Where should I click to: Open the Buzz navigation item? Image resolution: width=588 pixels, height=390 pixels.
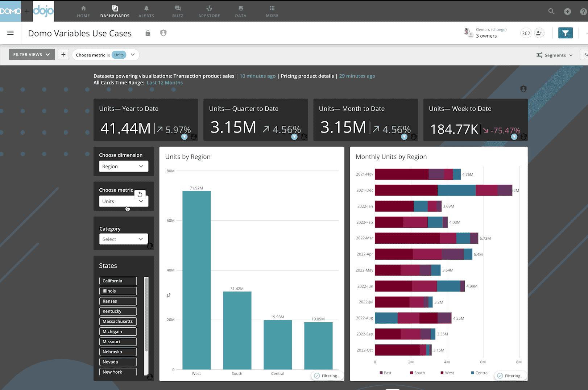click(178, 11)
